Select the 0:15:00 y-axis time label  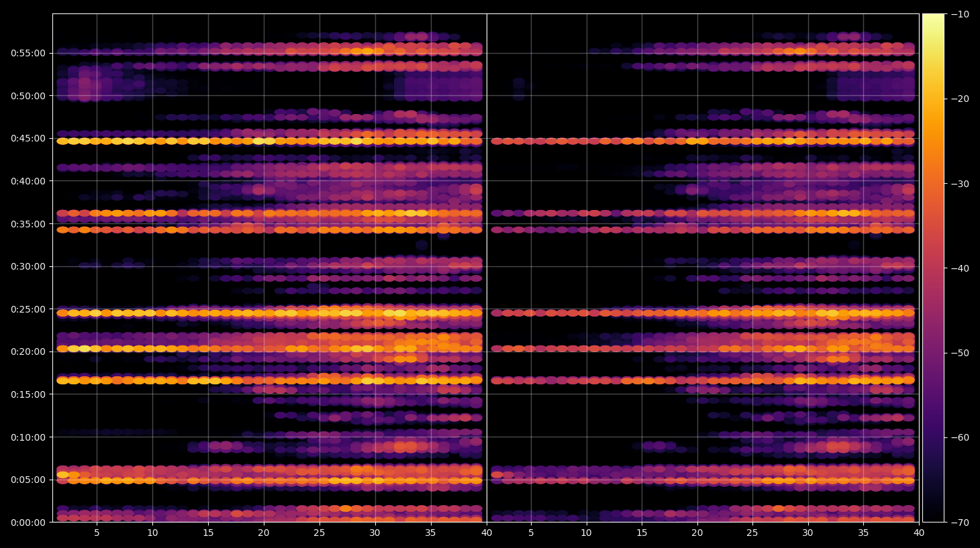pyautogui.click(x=28, y=394)
